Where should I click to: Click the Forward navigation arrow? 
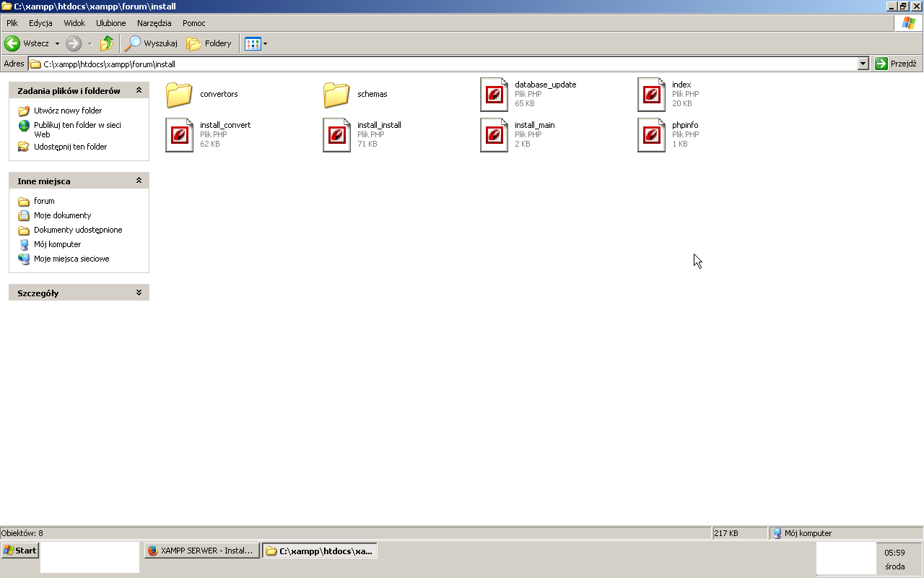tap(74, 43)
